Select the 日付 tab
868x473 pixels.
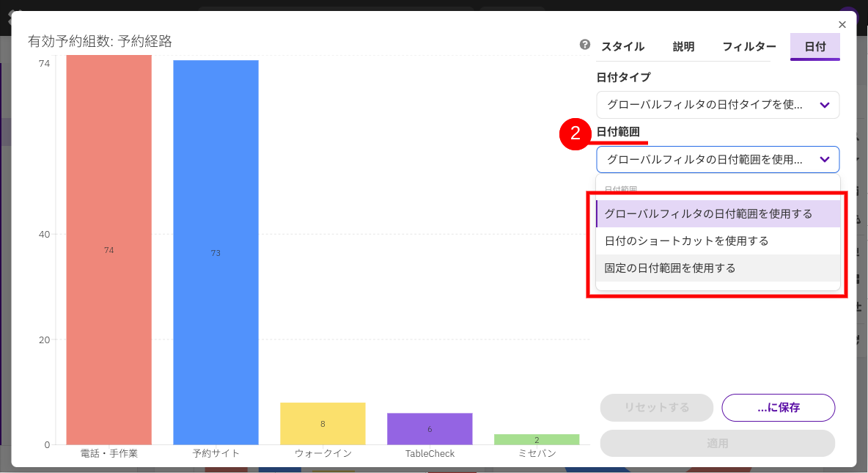(814, 47)
